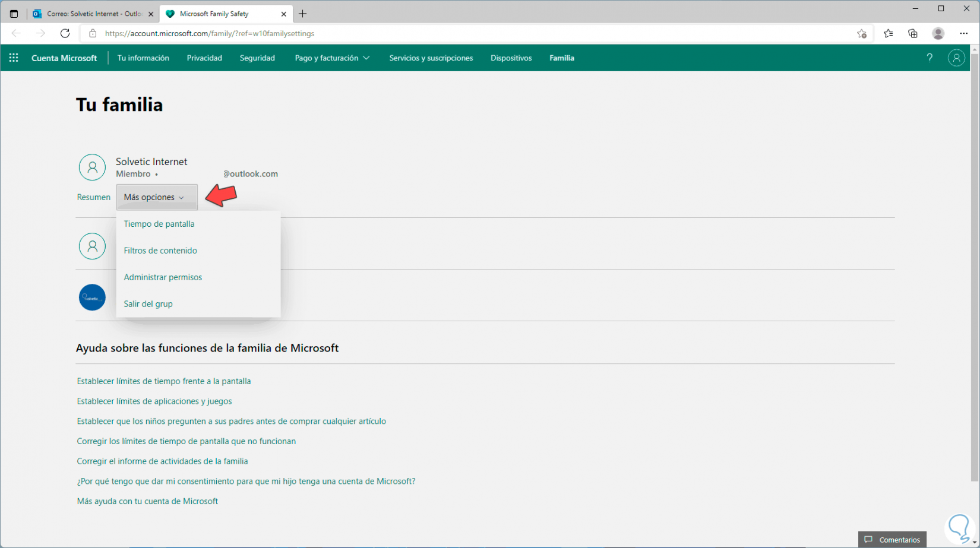
Task: Close the Microsoft Family Safety tab
Action: [284, 14]
